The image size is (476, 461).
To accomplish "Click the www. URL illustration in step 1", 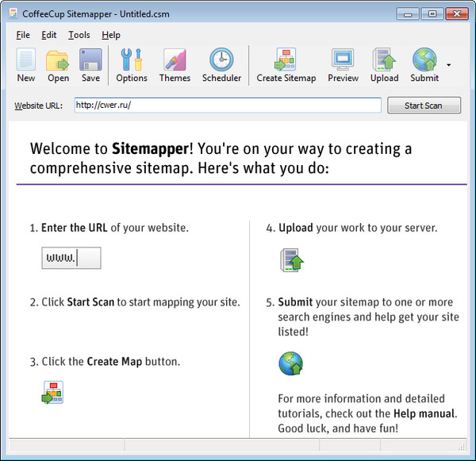I will coord(71,258).
